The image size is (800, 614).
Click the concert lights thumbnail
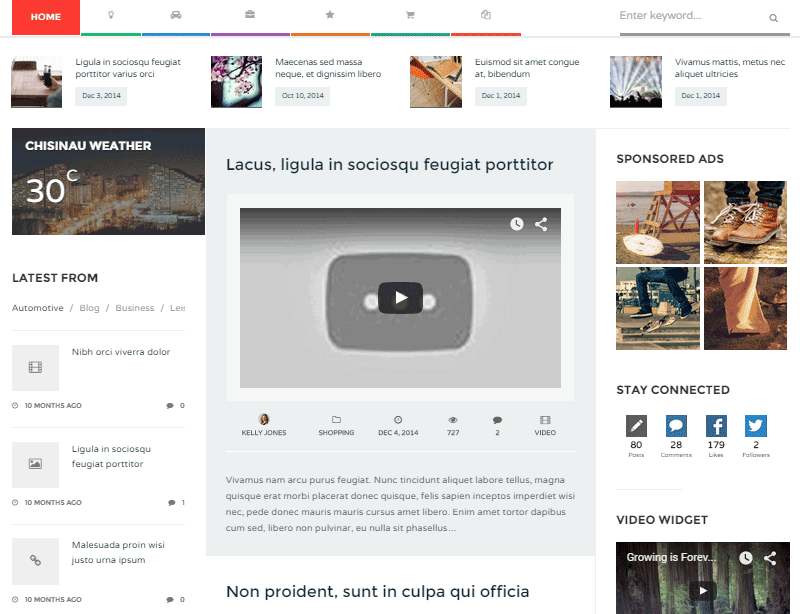point(636,82)
